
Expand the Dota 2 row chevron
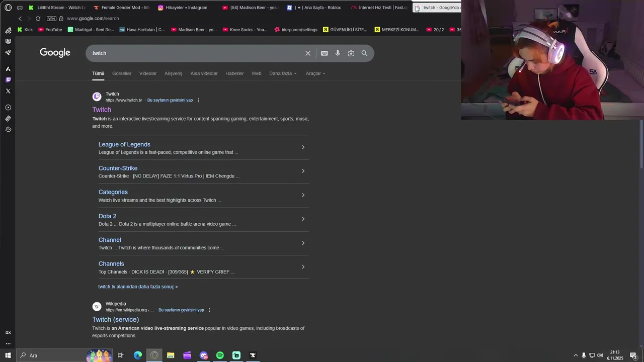303,219
